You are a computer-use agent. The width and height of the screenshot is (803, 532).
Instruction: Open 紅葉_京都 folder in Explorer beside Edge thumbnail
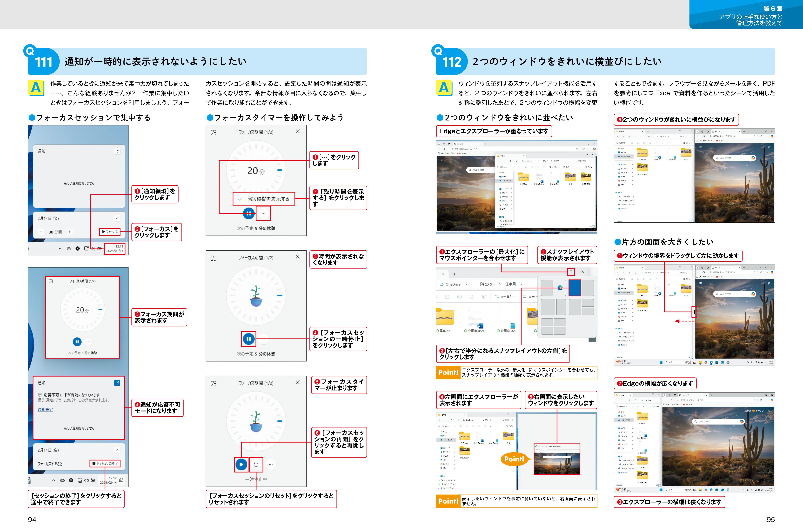(x=465, y=453)
